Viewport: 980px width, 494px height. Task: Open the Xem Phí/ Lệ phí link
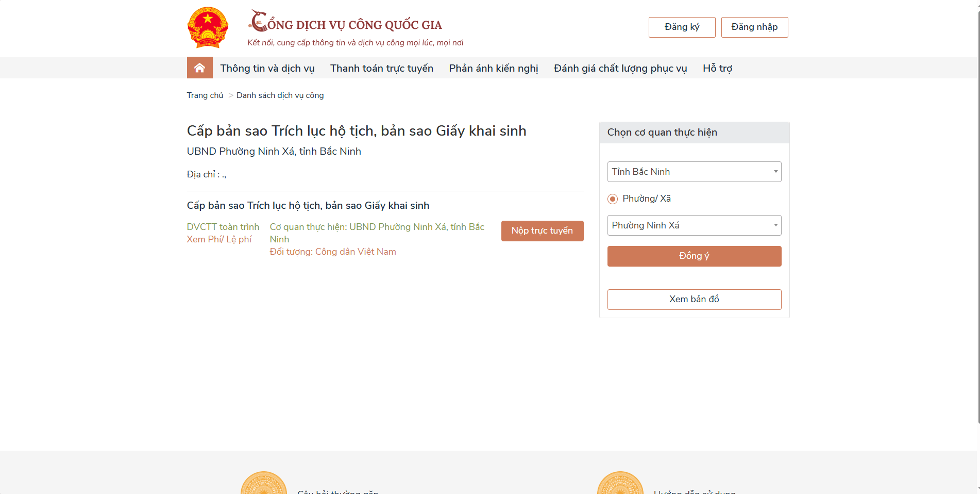(219, 239)
